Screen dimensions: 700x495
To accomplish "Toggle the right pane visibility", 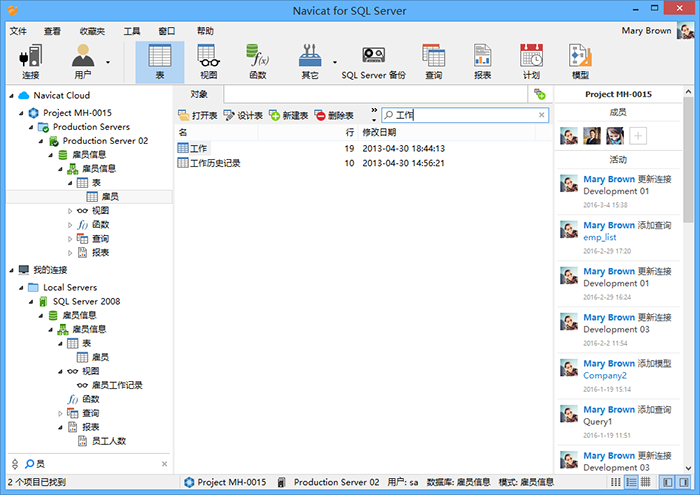I will [683, 482].
